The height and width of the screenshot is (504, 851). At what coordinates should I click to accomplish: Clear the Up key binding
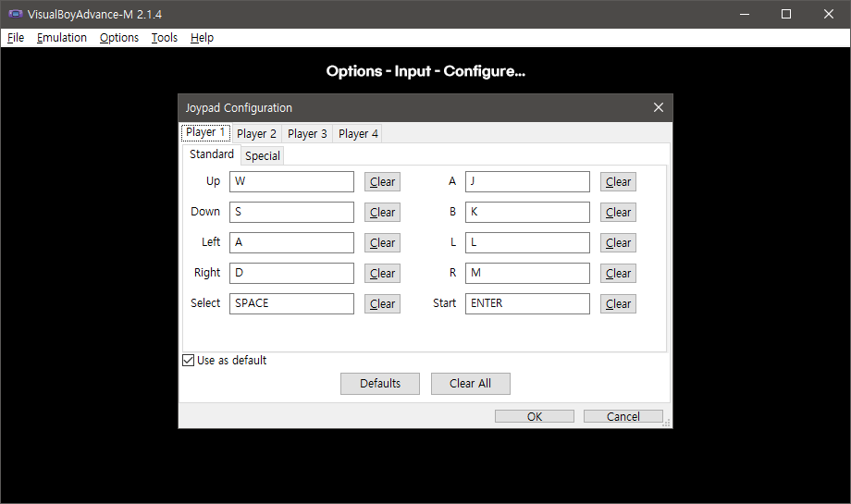click(x=383, y=182)
